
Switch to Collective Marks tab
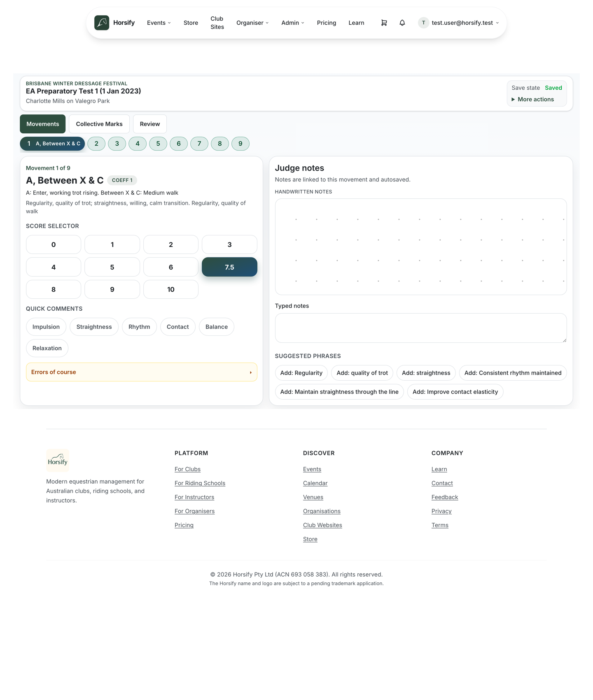tap(99, 124)
